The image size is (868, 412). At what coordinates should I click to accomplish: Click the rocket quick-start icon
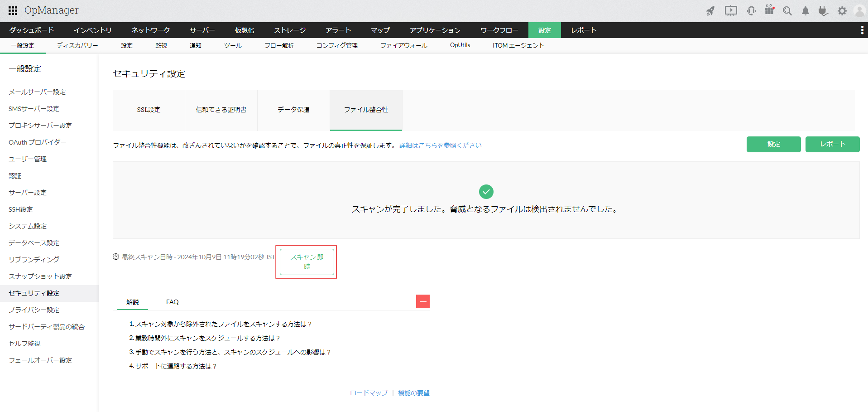710,11
